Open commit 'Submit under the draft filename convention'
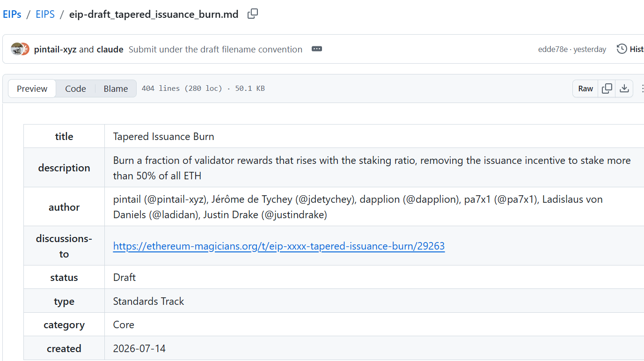This screenshot has width=644, height=361. (215, 49)
